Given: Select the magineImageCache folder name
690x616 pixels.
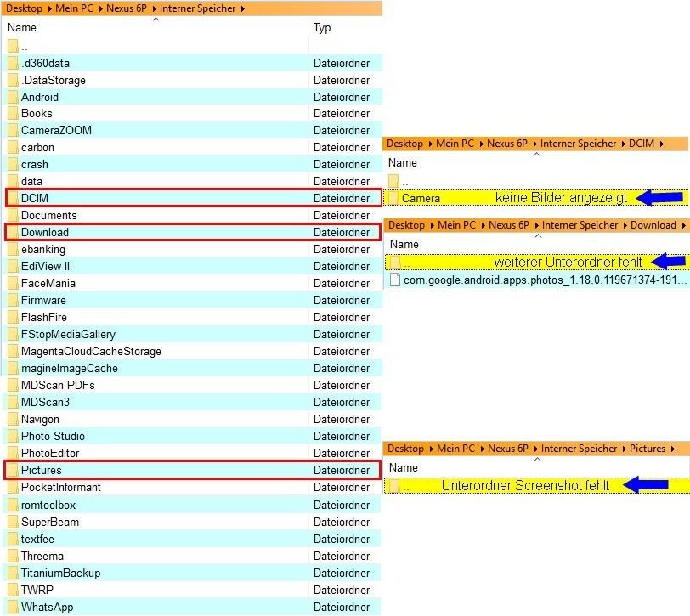Looking at the screenshot, I should 70,368.
